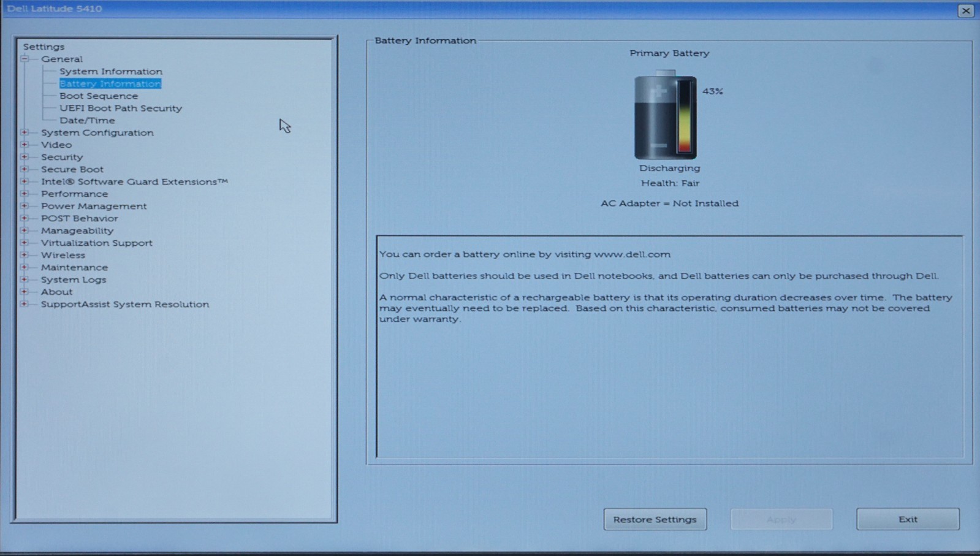Expand the Secure Boot node
Image resolution: width=980 pixels, height=556 pixels.
pos(25,169)
